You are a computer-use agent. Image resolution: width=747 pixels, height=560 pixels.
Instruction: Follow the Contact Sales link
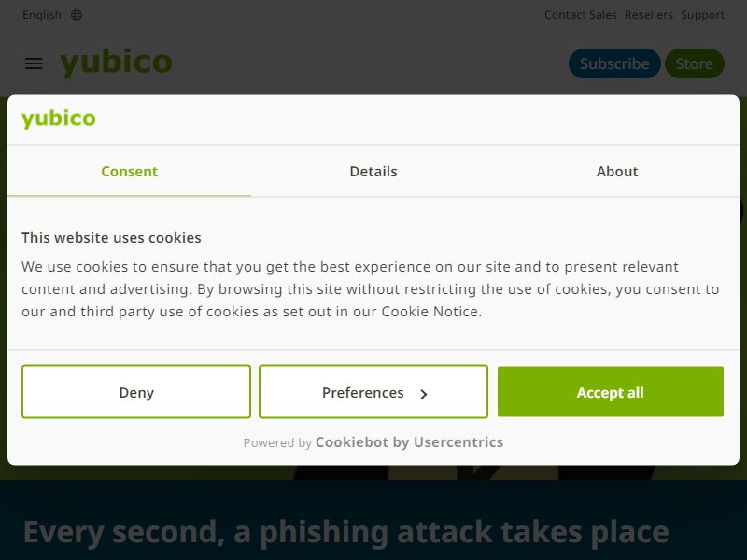tap(580, 15)
